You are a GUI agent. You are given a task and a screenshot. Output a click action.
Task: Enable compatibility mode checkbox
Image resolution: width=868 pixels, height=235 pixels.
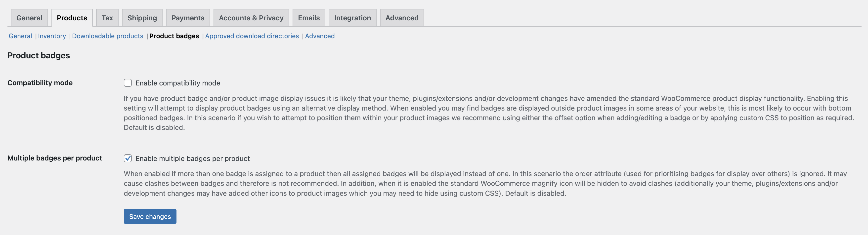click(128, 83)
